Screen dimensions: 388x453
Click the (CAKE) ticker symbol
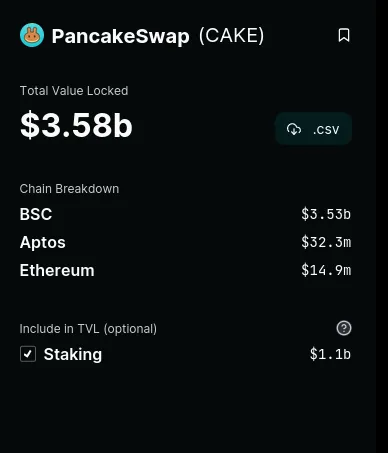tap(231, 35)
